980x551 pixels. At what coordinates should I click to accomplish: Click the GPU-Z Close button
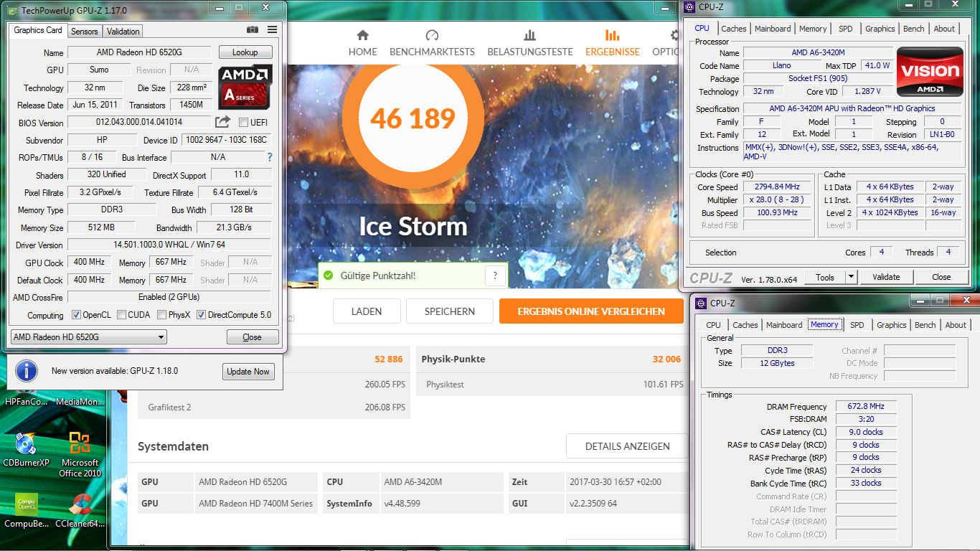coord(253,337)
